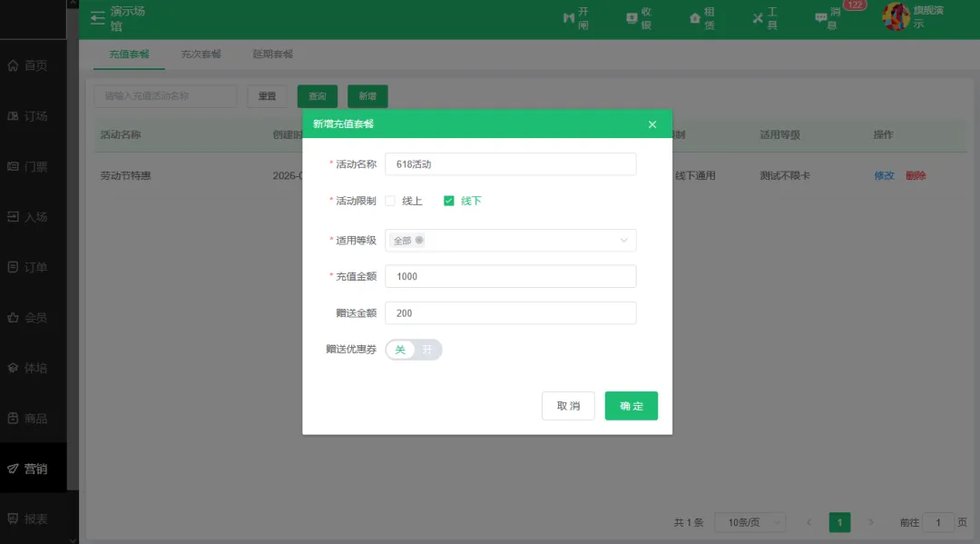
Task: Click the 重置 reset button
Action: click(x=267, y=96)
